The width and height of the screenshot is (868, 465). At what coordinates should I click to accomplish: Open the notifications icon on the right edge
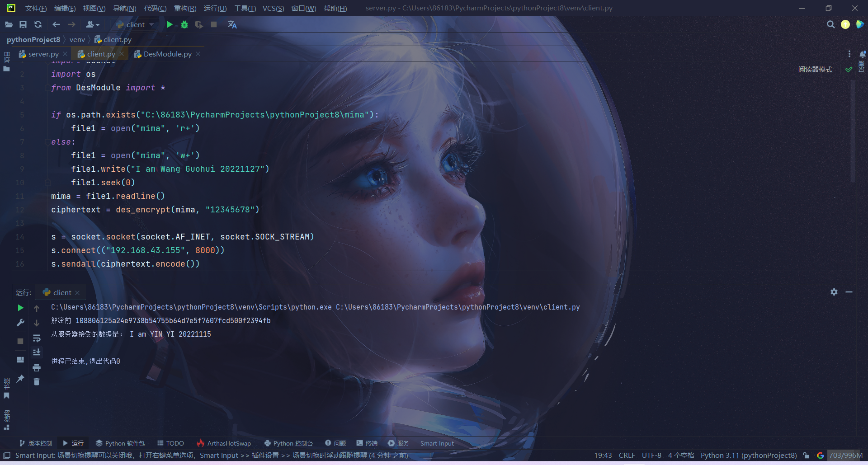pos(863,54)
